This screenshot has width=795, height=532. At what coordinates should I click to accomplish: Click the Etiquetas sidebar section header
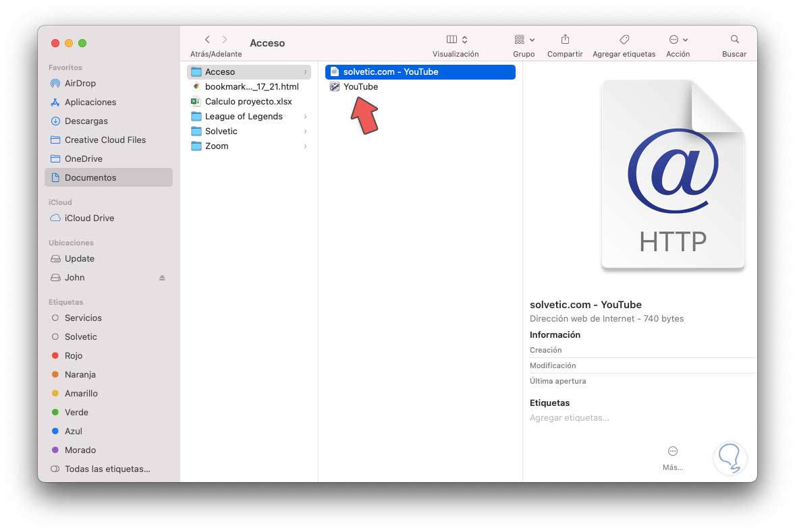[66, 302]
